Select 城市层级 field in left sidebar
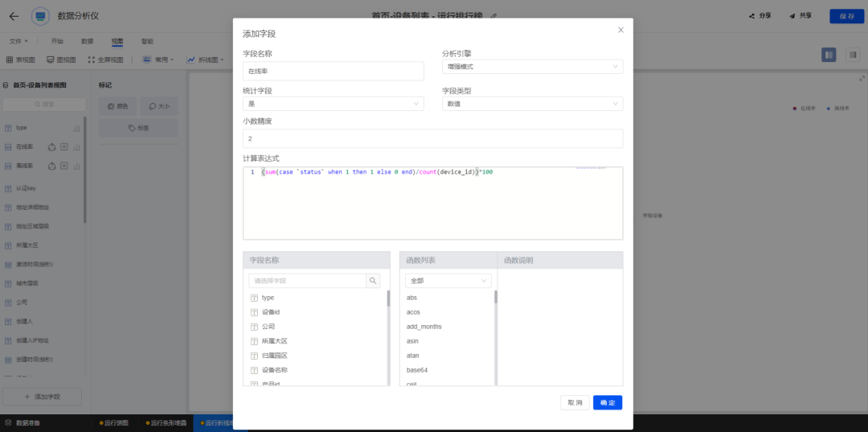The image size is (868, 432). coord(27,283)
